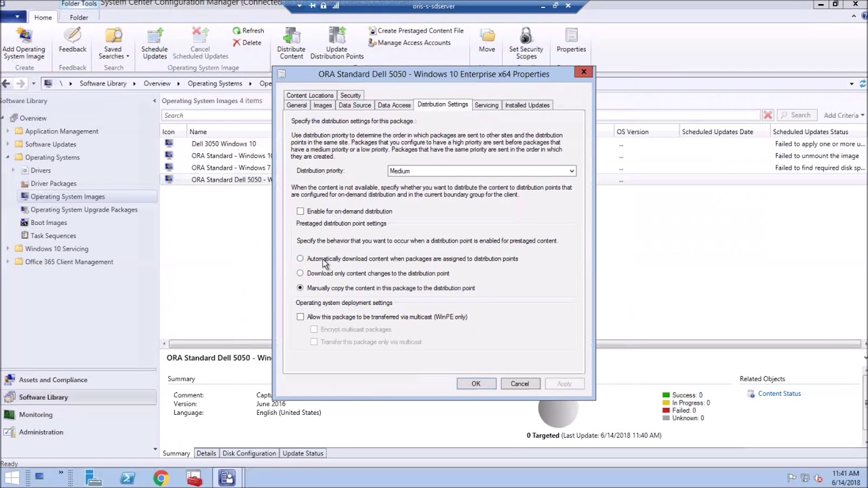The height and width of the screenshot is (488, 868).
Task: Open the Disk Configuration bottom tab
Action: [249, 453]
